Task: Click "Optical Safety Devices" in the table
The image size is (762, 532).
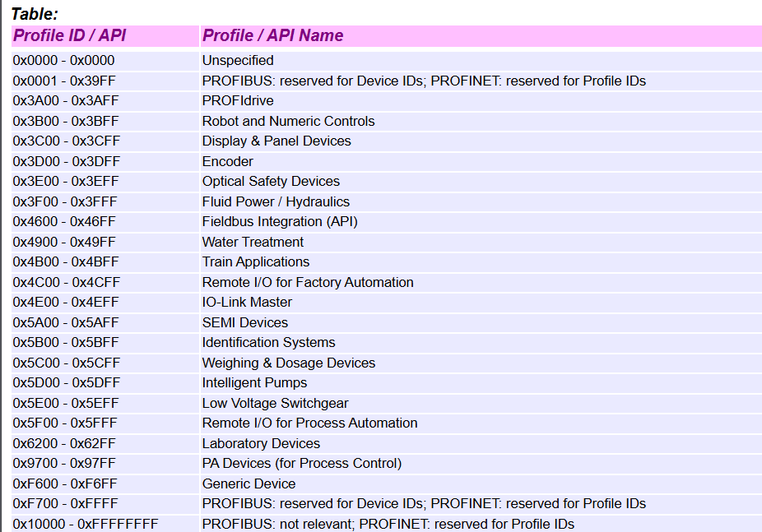Action: (x=271, y=182)
